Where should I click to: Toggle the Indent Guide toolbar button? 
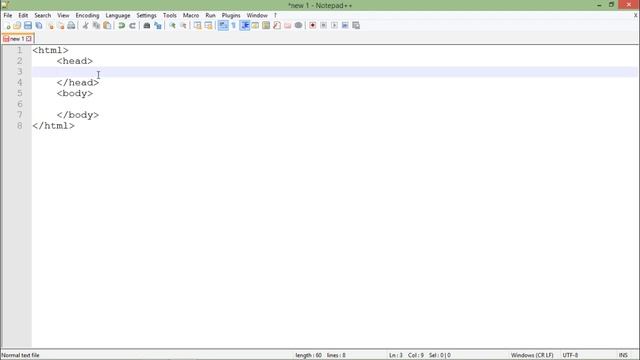click(x=244, y=26)
